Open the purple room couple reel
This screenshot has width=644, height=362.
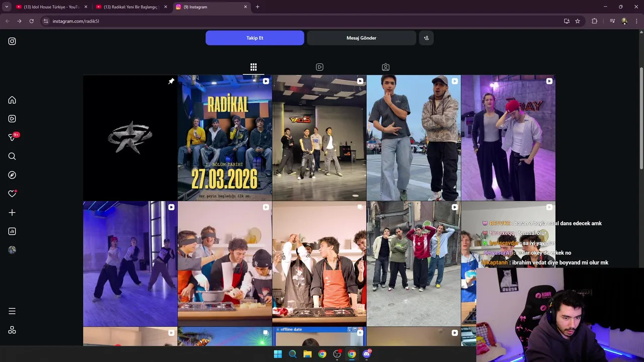click(508, 138)
